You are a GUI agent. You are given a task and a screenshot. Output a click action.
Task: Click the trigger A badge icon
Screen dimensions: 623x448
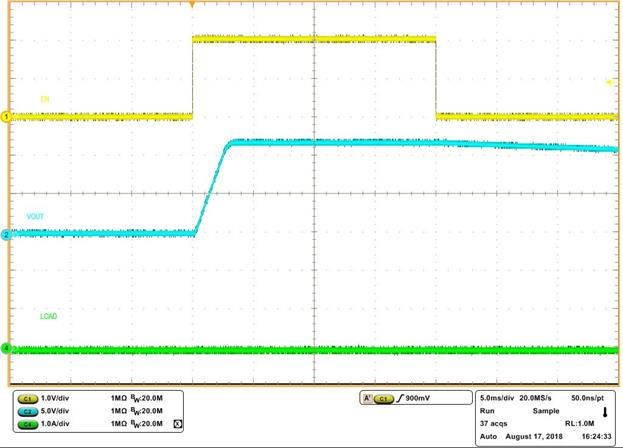(366, 399)
